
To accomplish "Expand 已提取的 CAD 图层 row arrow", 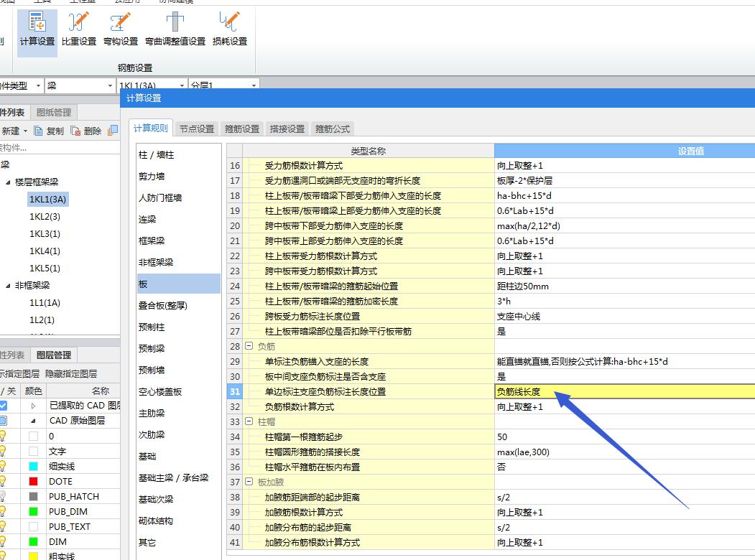I will point(33,406).
